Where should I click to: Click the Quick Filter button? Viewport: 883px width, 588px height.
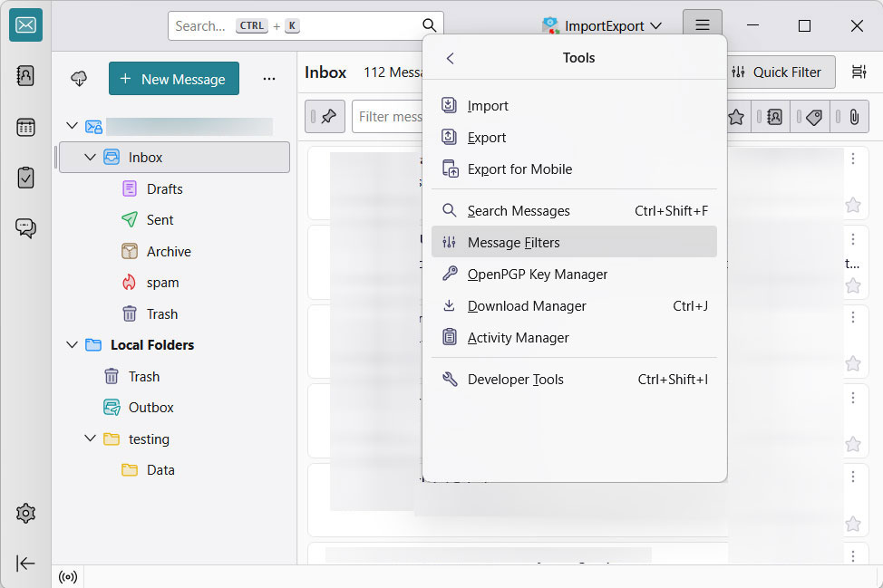[x=776, y=72]
